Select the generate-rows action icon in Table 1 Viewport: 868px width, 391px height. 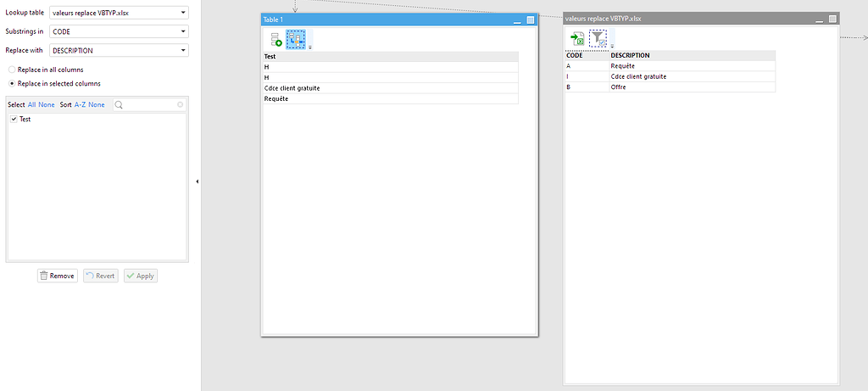click(x=275, y=40)
